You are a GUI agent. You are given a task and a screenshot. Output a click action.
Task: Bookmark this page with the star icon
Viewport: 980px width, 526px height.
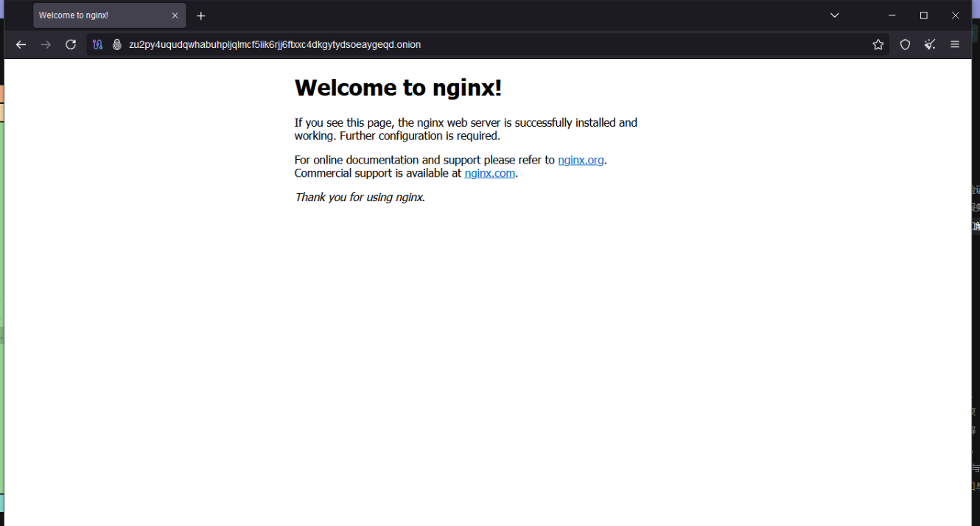[878, 45]
